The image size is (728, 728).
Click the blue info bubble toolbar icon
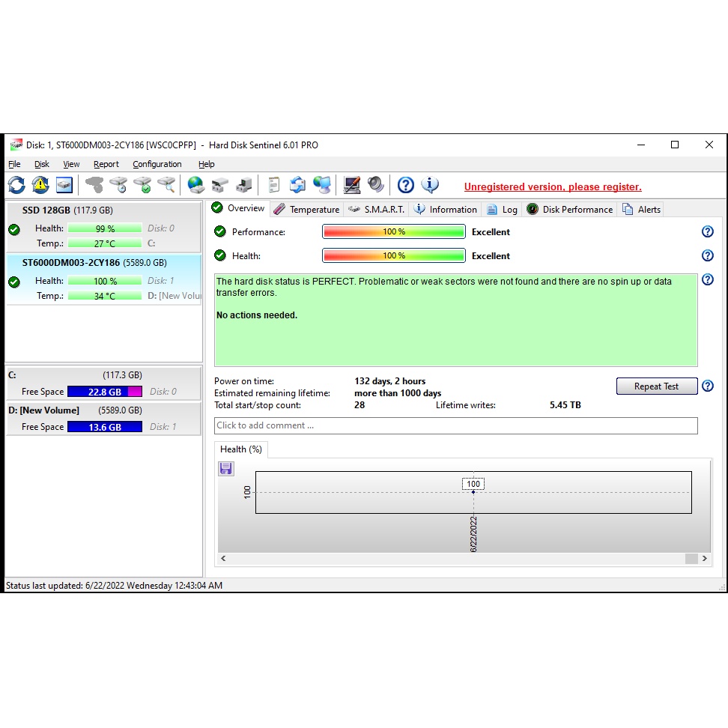pos(430,184)
